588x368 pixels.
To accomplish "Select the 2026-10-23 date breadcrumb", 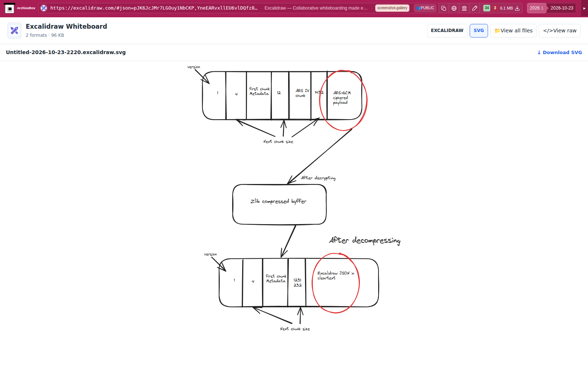I will (x=562, y=8).
